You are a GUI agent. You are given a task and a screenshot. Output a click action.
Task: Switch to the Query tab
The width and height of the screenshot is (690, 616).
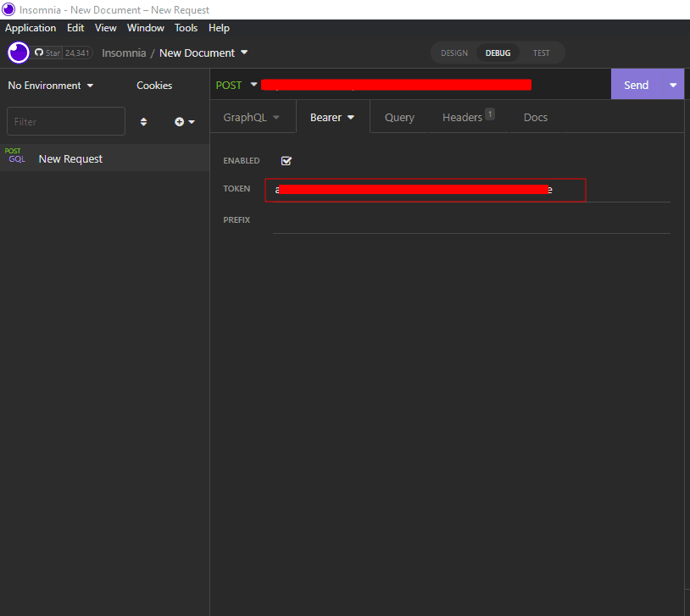pos(399,118)
